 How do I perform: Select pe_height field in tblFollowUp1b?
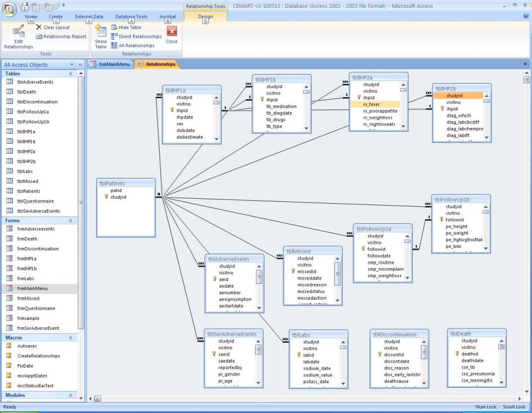pos(457,226)
